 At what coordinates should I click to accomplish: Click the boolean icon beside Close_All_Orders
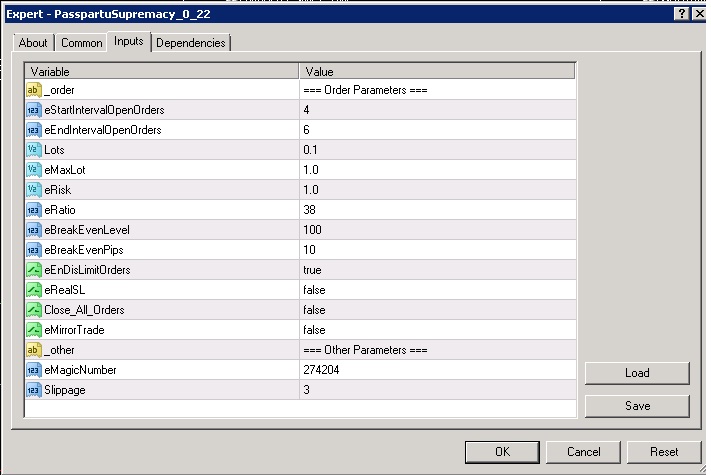[x=34, y=310]
